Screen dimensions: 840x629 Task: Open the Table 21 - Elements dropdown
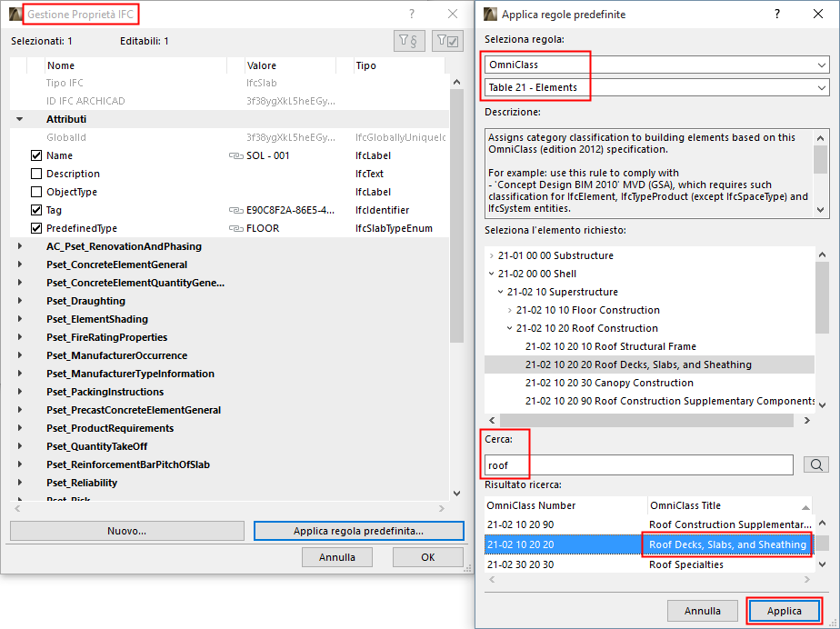[x=656, y=87]
